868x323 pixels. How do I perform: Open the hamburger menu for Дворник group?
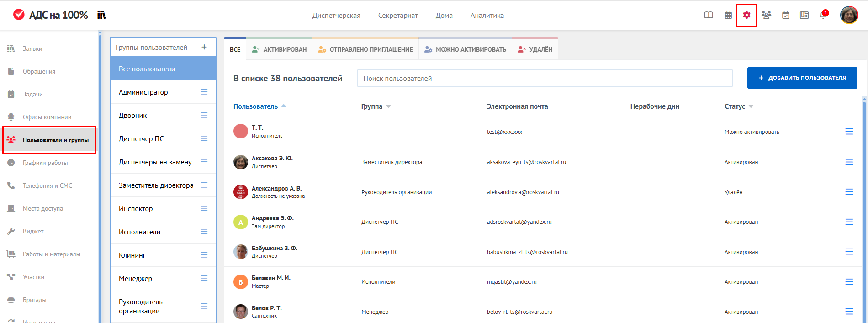tap(204, 116)
